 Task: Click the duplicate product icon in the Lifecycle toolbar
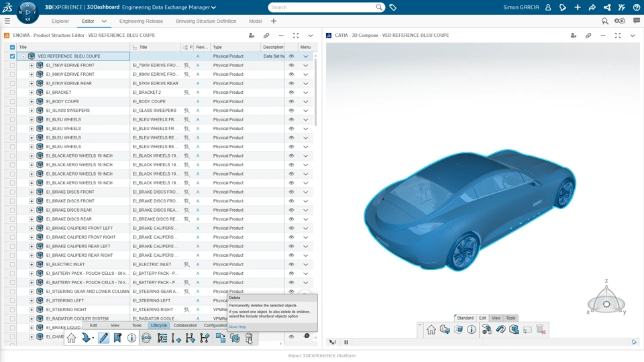pyautogui.click(x=235, y=338)
